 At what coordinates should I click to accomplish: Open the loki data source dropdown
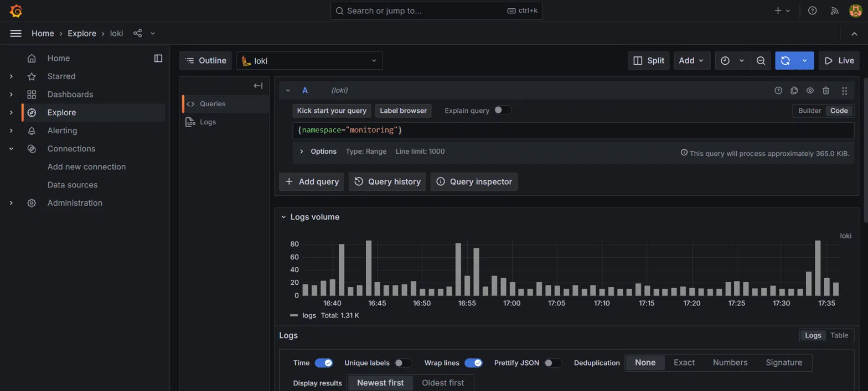click(x=309, y=61)
